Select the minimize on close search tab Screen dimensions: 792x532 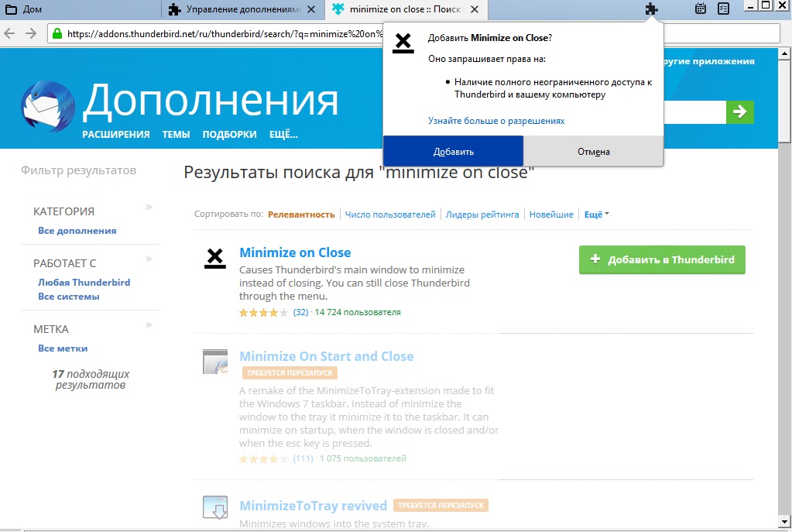click(406, 9)
